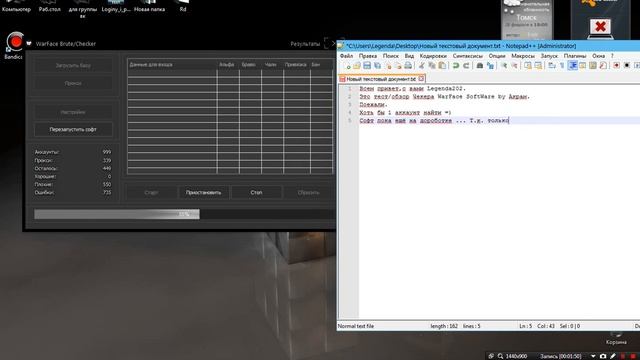Image resolution: width=640 pixels, height=360 pixels.
Task: Click the Стоп button in checker
Action: coord(256,192)
